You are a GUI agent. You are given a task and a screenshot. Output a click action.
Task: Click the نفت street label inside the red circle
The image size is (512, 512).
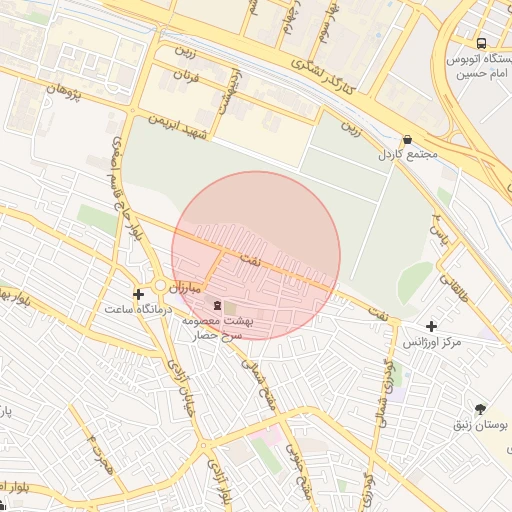250,260
